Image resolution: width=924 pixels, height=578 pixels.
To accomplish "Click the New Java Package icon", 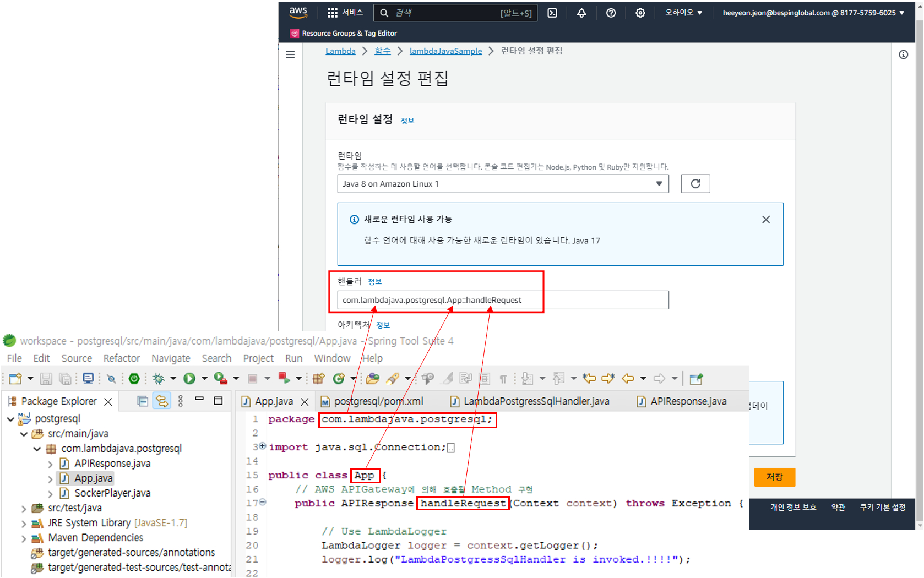I will pos(318,379).
